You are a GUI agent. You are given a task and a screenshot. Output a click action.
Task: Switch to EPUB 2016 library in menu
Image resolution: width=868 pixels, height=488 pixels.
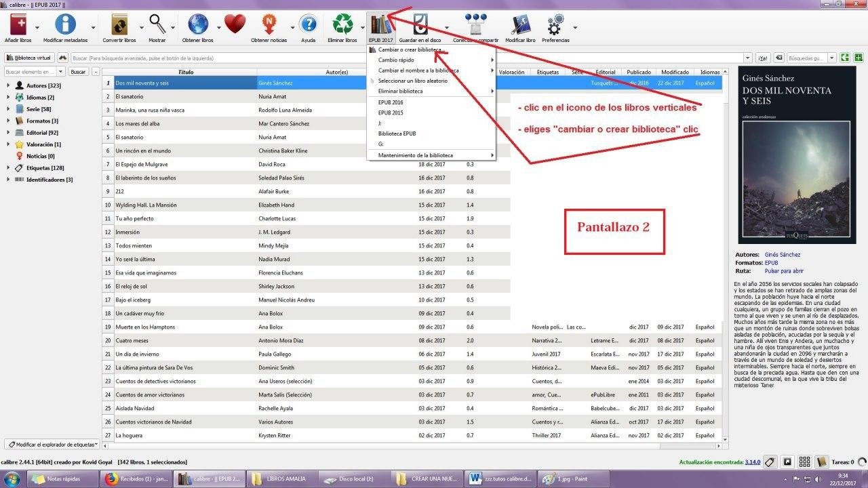[x=431, y=102]
